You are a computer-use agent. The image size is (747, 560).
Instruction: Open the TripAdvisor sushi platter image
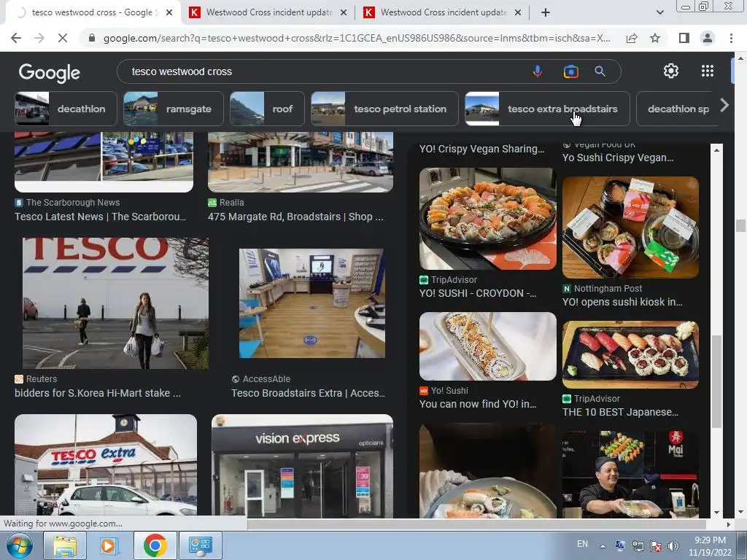[488, 219]
